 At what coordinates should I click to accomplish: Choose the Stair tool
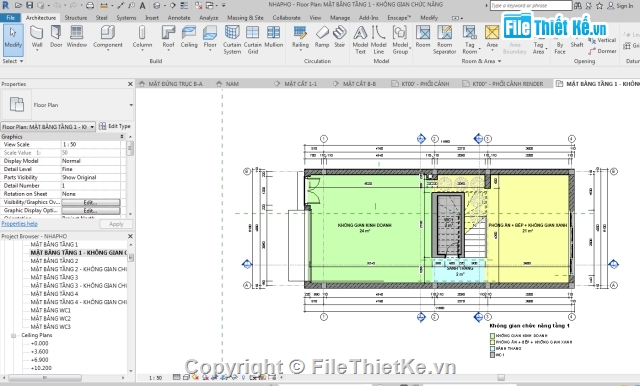click(340, 37)
